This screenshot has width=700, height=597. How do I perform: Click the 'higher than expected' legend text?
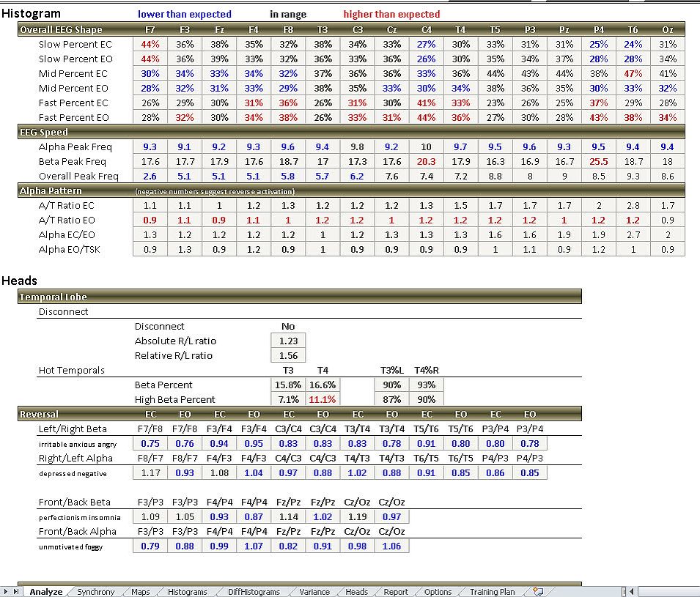391,14
